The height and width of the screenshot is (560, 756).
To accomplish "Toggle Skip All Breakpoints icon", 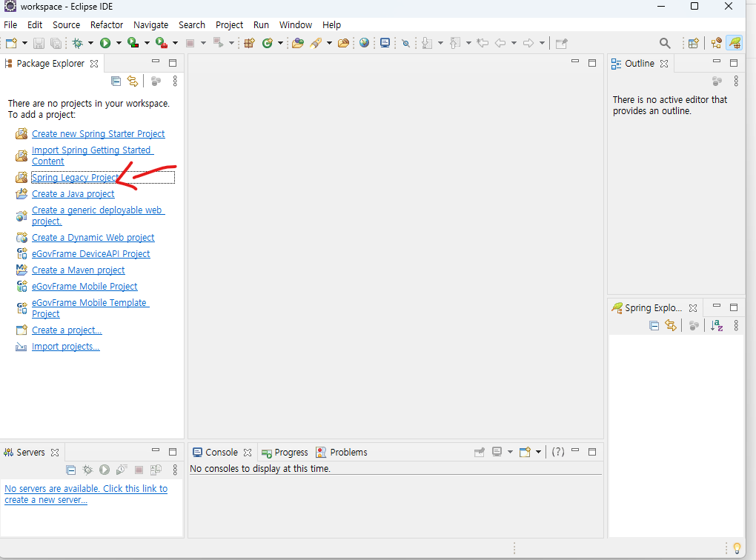I will (406, 44).
